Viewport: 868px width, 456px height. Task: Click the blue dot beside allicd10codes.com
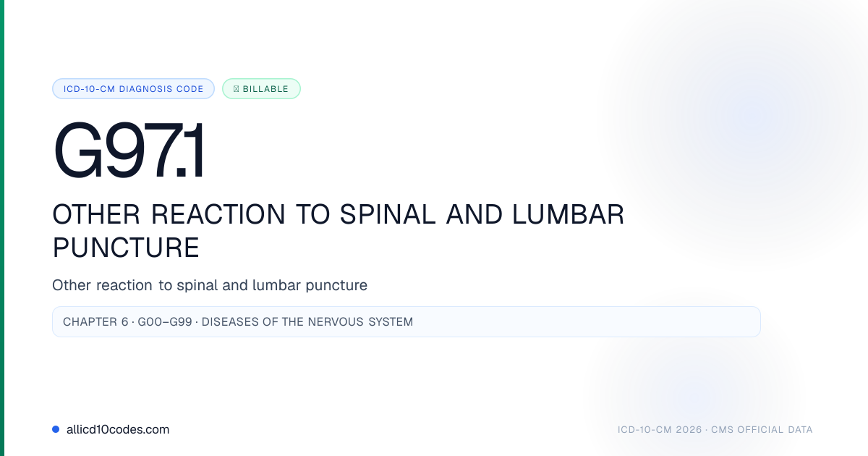(x=56, y=429)
